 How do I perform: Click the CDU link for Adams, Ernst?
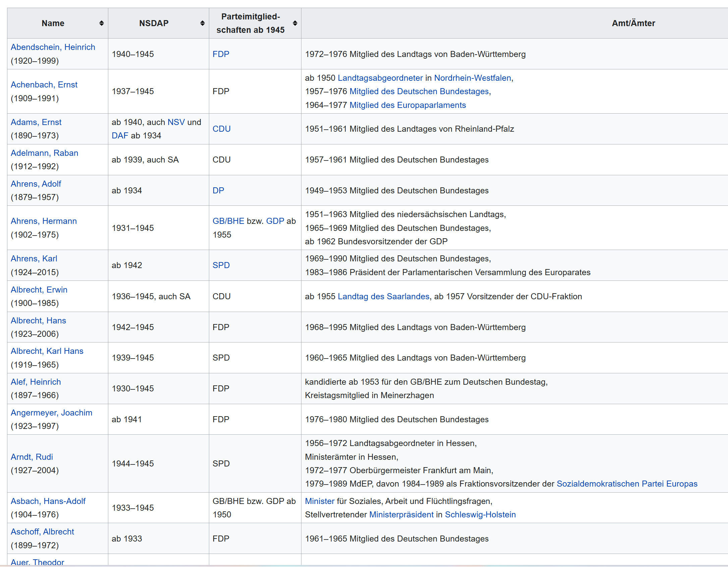(221, 129)
